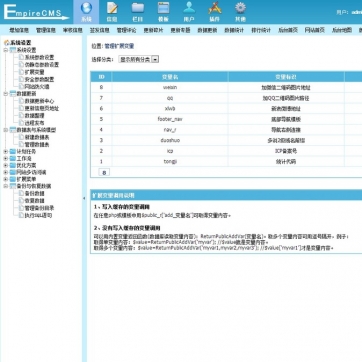Open 扩展变量 in the tree
The width and height of the screenshot is (362, 362).
[35, 72]
